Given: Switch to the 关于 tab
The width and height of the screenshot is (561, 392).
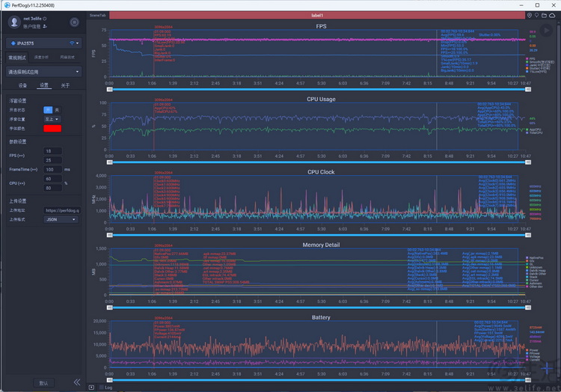Looking at the screenshot, I should coord(65,85).
